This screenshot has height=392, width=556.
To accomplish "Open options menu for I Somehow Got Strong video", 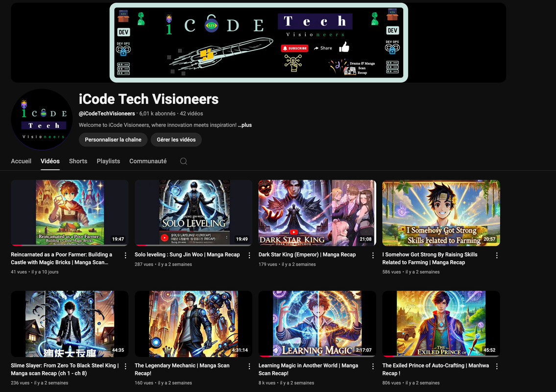I will [x=497, y=255].
